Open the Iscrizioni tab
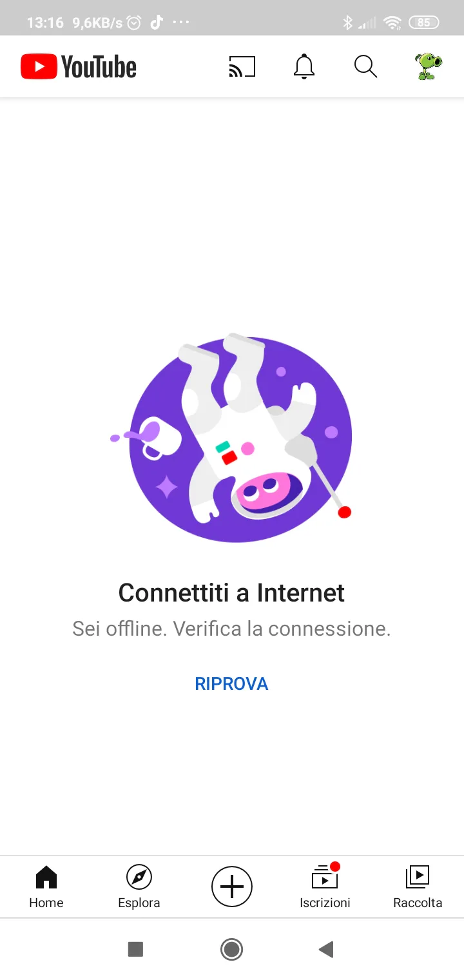 (325, 887)
